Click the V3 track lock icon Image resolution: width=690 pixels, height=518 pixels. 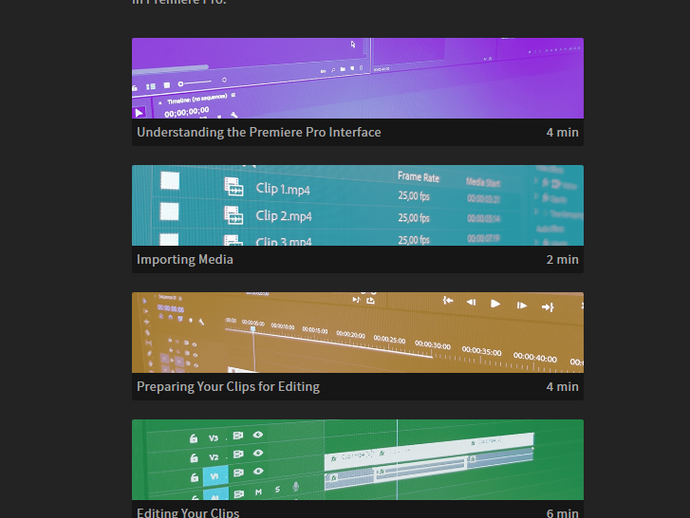192,438
